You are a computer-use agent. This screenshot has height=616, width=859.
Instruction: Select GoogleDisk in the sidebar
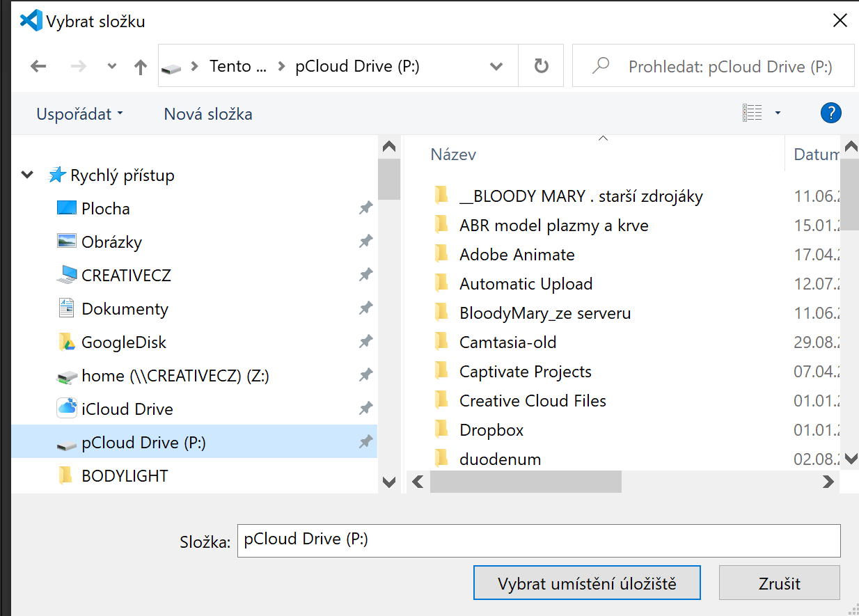[123, 342]
